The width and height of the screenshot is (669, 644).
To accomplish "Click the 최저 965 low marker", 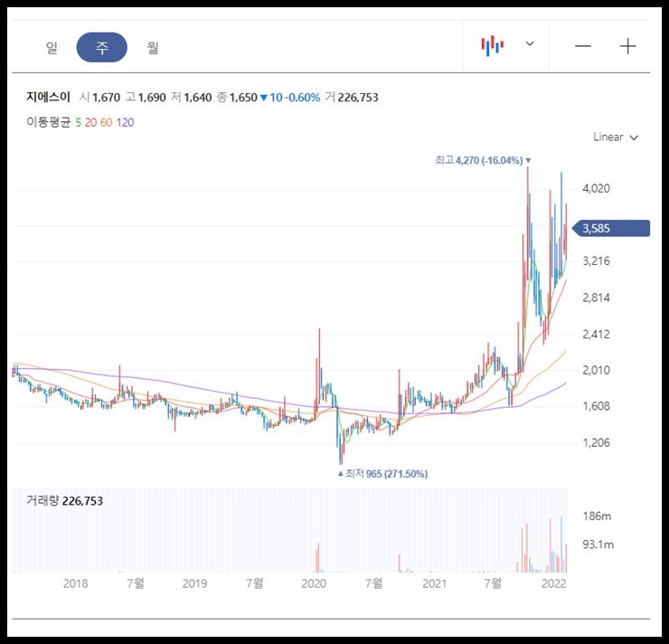I will (382, 474).
